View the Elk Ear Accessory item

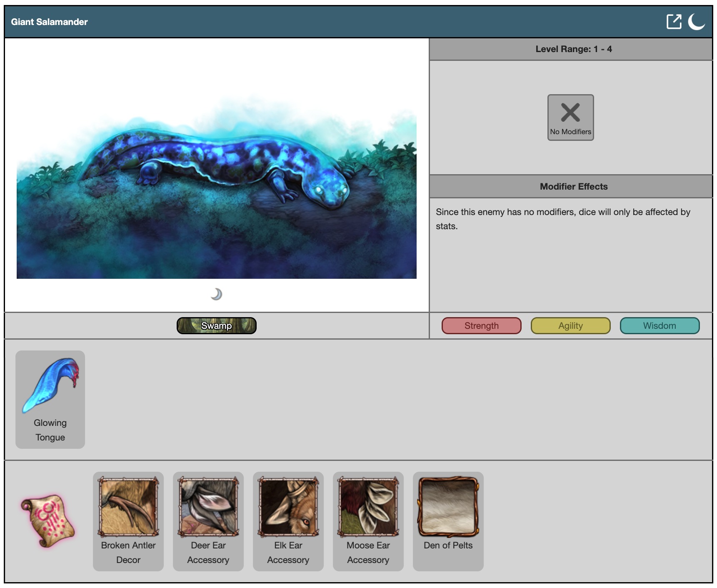click(288, 507)
